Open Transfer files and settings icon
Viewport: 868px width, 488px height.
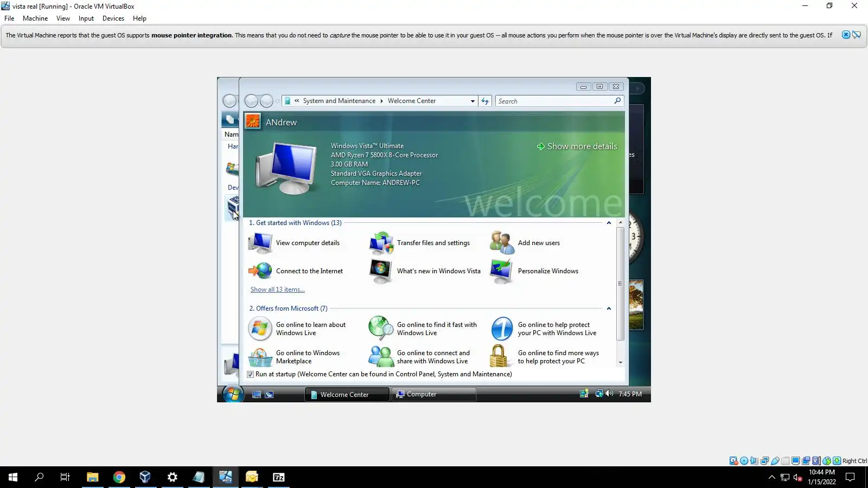click(381, 243)
